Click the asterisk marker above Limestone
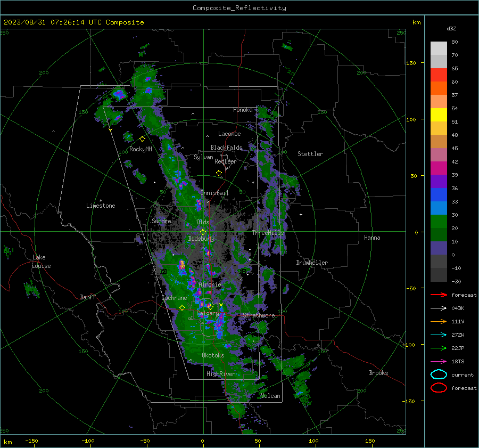 pyautogui.click(x=101, y=201)
